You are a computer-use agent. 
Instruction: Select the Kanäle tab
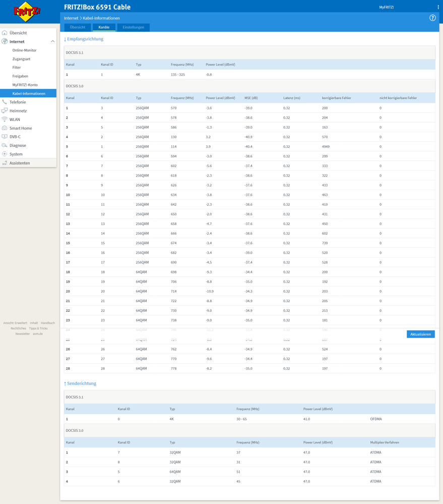[x=104, y=27]
